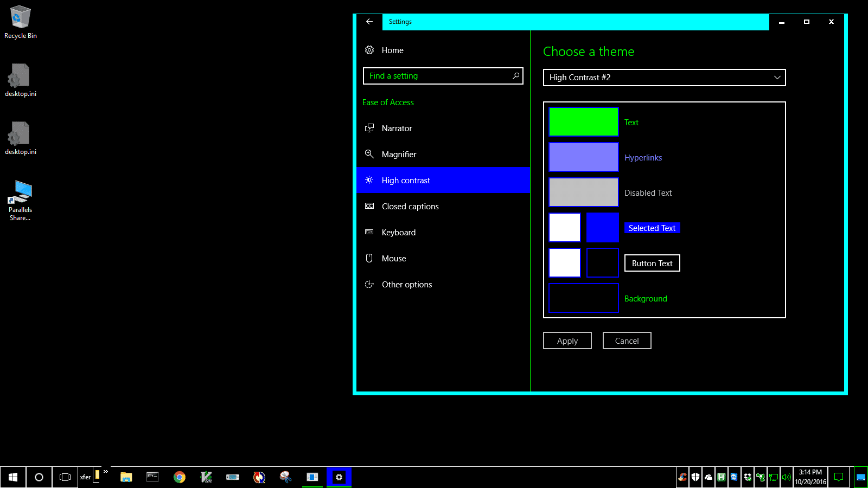Open the Narrator settings page

click(x=397, y=129)
